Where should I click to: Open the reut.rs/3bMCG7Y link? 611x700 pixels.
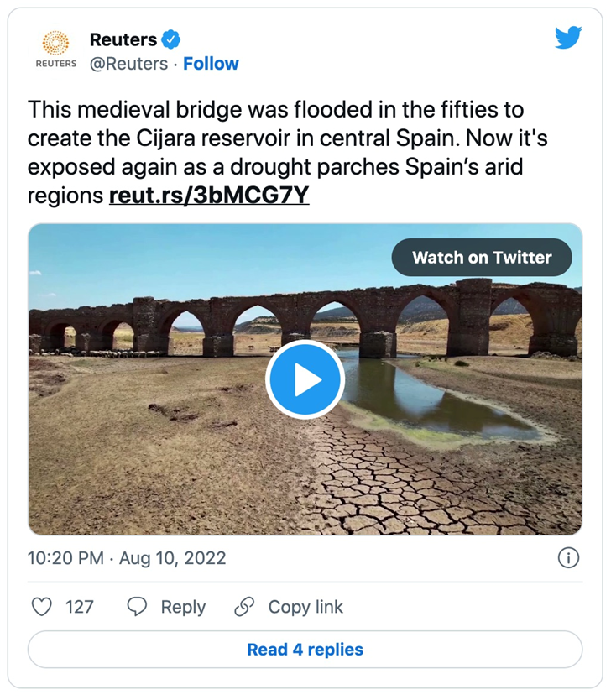pos(209,196)
